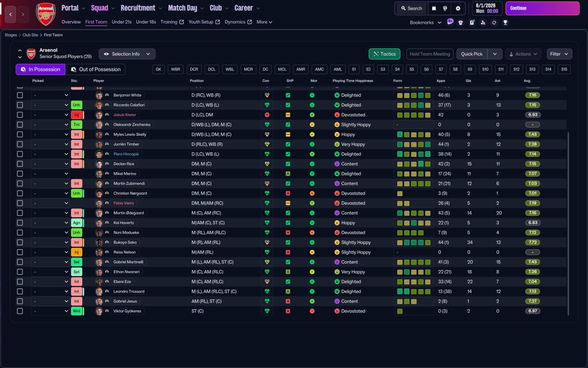Tick the checkbox for Gabriel Martinelli
Viewport: 588px width, 368px height.
[x=20, y=262]
